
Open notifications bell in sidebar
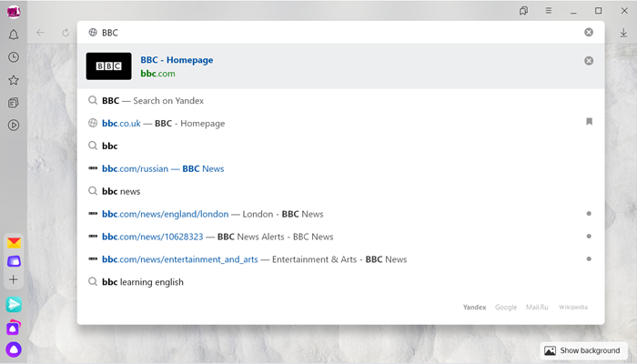coord(14,35)
